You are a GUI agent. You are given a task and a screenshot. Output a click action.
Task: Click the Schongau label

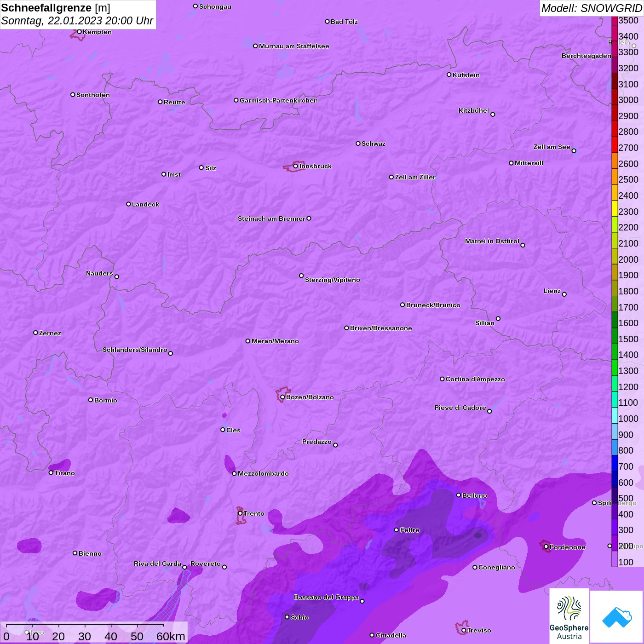[x=215, y=6]
